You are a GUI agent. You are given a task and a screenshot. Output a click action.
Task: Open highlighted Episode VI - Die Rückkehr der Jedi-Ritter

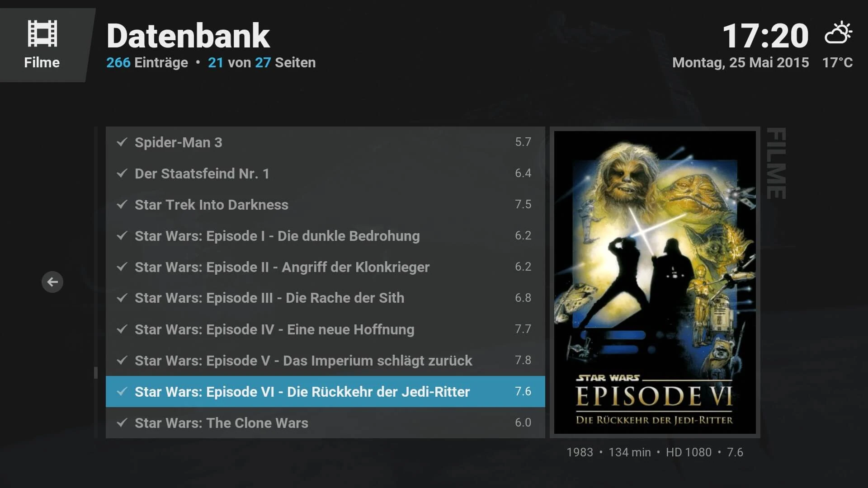(x=325, y=392)
